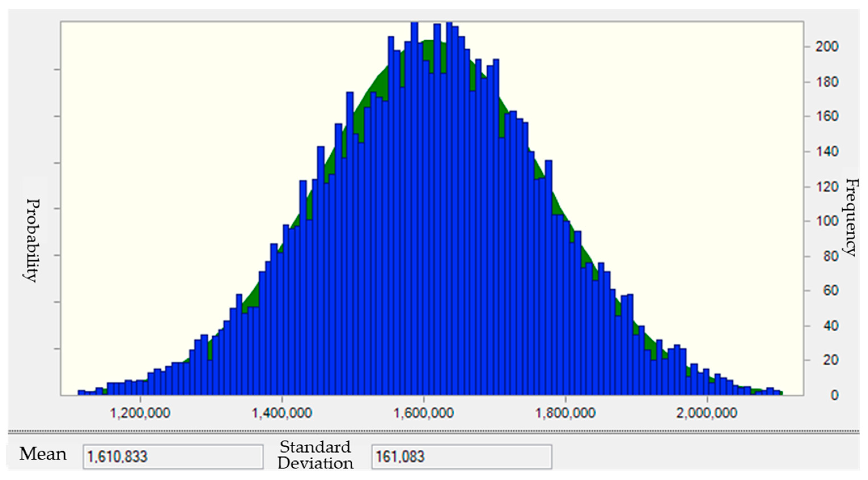The width and height of the screenshot is (868, 480).
Task: Click the 2,000,000 x-axis label
Action: click(x=707, y=413)
